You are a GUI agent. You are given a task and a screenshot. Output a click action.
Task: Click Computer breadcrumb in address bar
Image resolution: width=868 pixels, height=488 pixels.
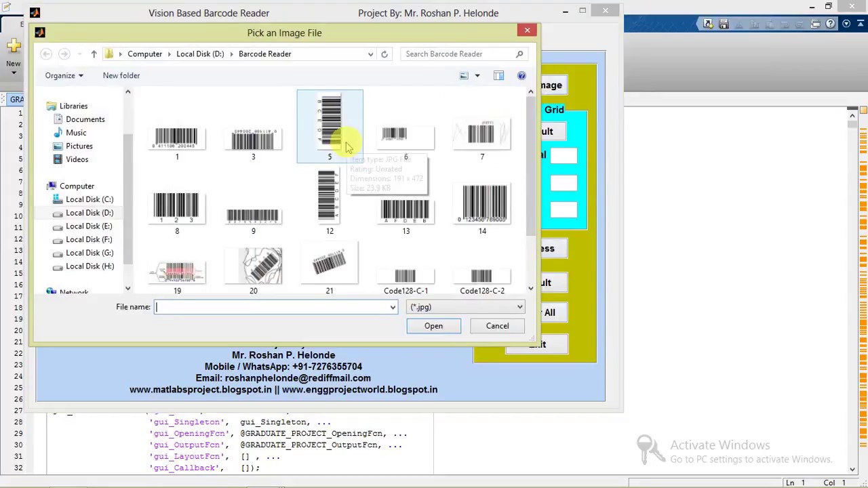pos(144,54)
